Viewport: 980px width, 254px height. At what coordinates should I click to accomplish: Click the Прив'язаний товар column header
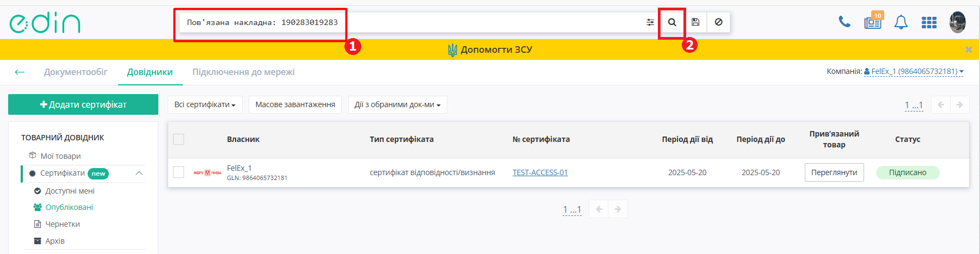pos(834,139)
